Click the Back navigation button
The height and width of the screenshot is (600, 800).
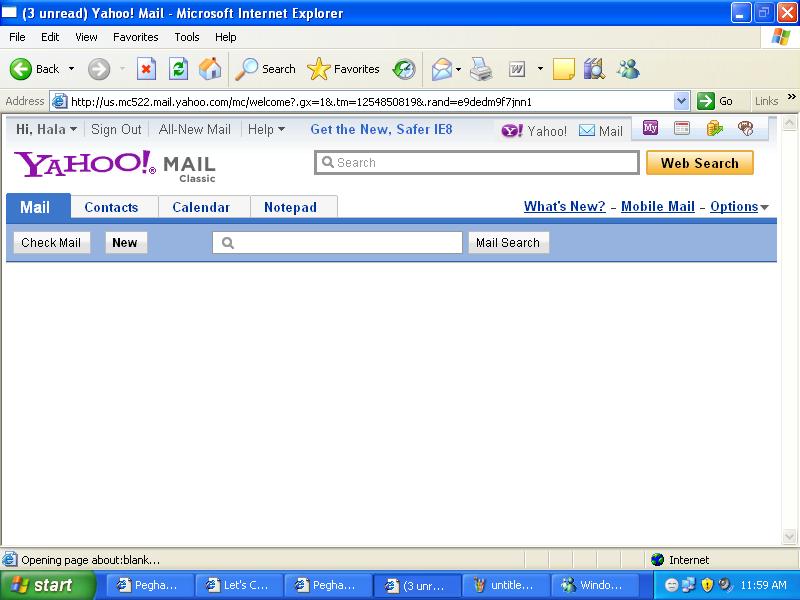tap(36, 69)
